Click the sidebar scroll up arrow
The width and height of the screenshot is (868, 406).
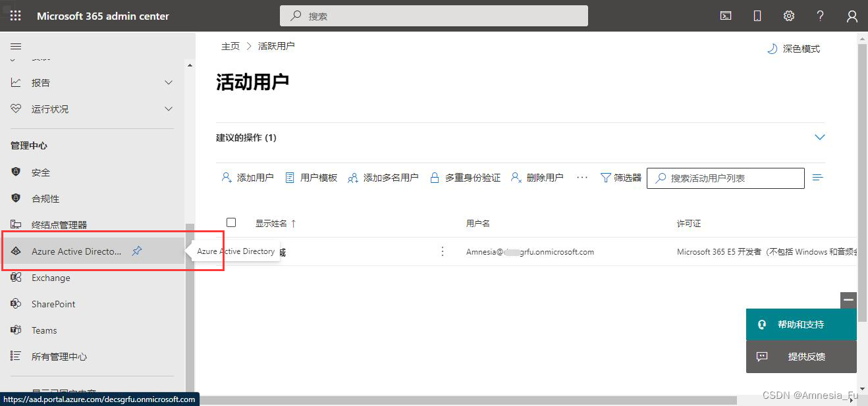tap(190, 65)
